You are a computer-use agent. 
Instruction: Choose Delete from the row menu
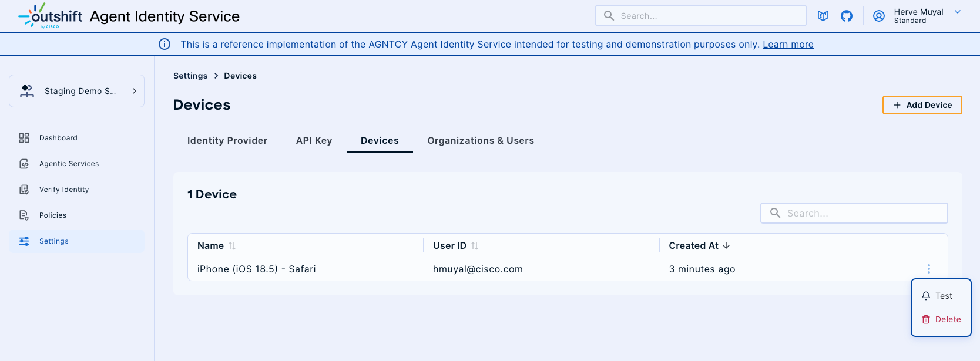pos(941,319)
